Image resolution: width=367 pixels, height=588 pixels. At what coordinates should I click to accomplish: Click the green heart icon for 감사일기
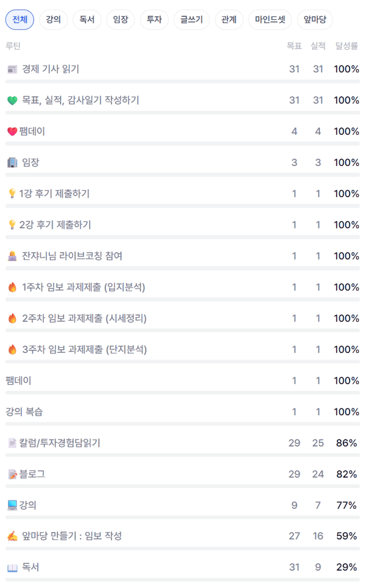click(12, 101)
